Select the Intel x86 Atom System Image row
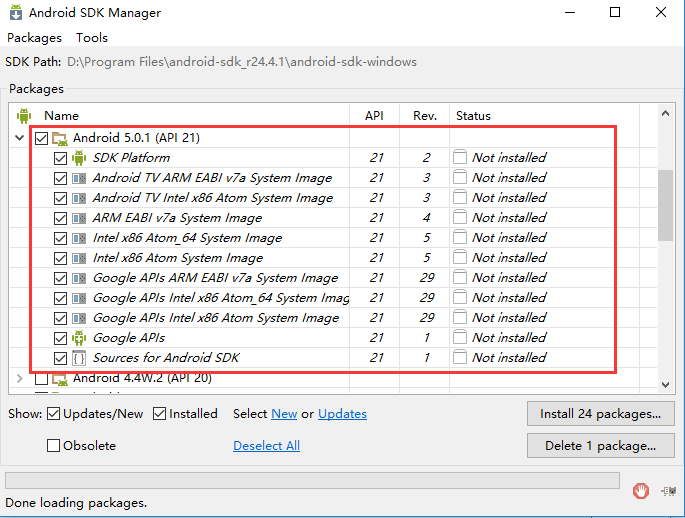This screenshot has width=685, height=518. [x=333, y=258]
